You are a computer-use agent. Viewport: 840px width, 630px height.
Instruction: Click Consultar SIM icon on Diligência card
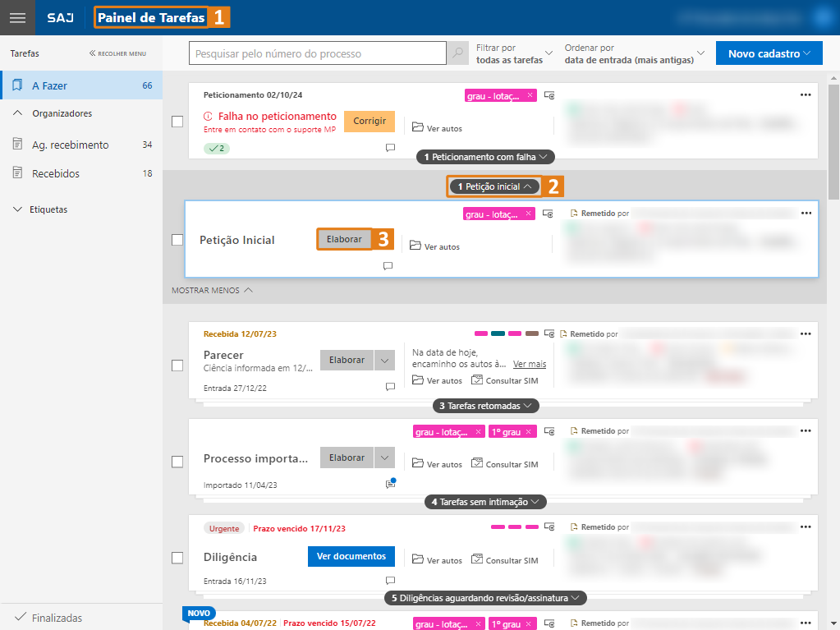click(x=478, y=560)
